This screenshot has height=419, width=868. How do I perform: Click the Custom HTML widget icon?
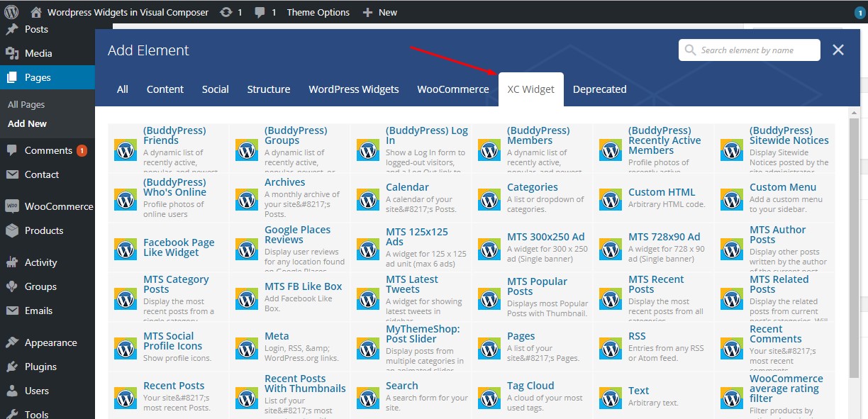(x=611, y=199)
